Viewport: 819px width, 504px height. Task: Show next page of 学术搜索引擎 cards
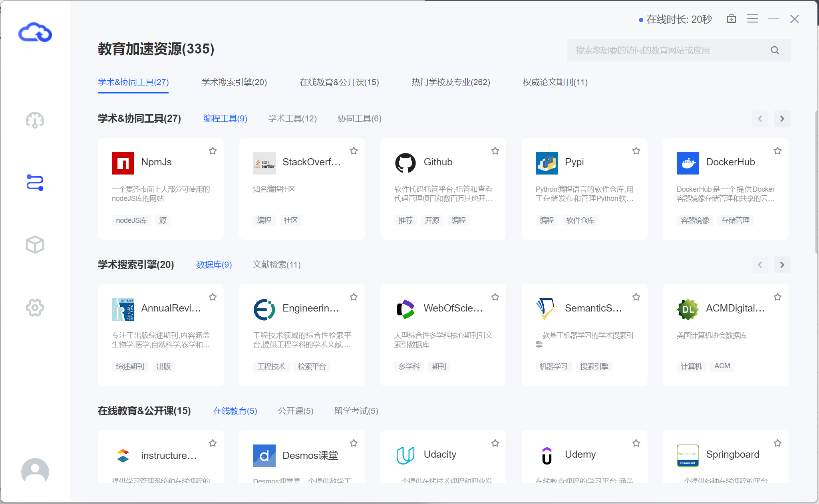[782, 265]
